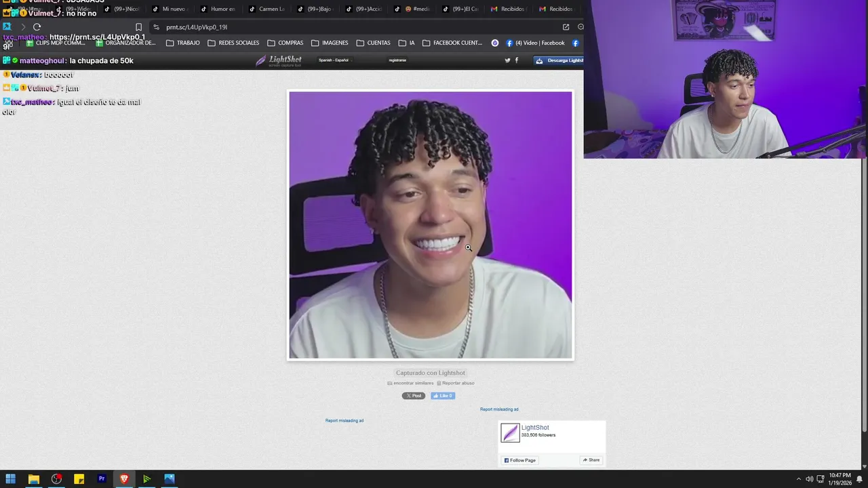The height and width of the screenshot is (488, 868).
Task: Open the yellow Sticky Notes taskbar icon
Action: coord(79,479)
